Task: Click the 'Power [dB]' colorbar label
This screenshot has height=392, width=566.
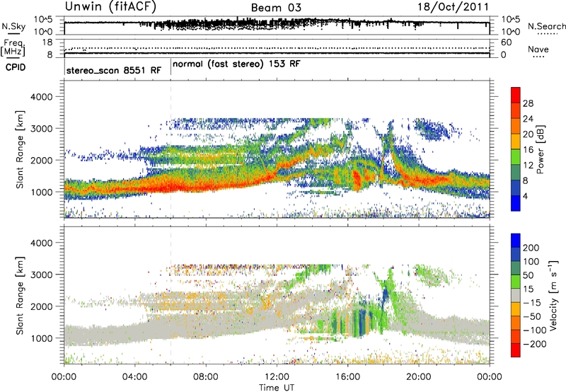Action: click(x=541, y=149)
